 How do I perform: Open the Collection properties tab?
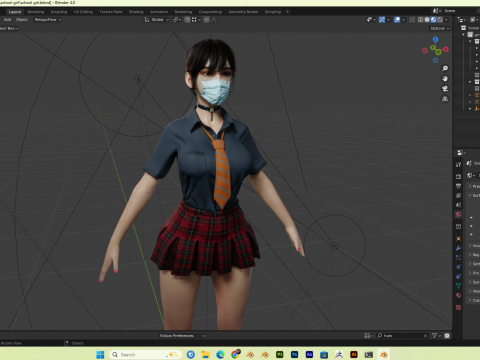point(458,227)
